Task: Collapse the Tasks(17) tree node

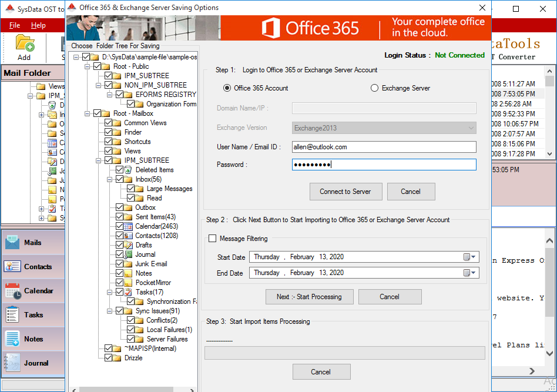Action: [110, 292]
